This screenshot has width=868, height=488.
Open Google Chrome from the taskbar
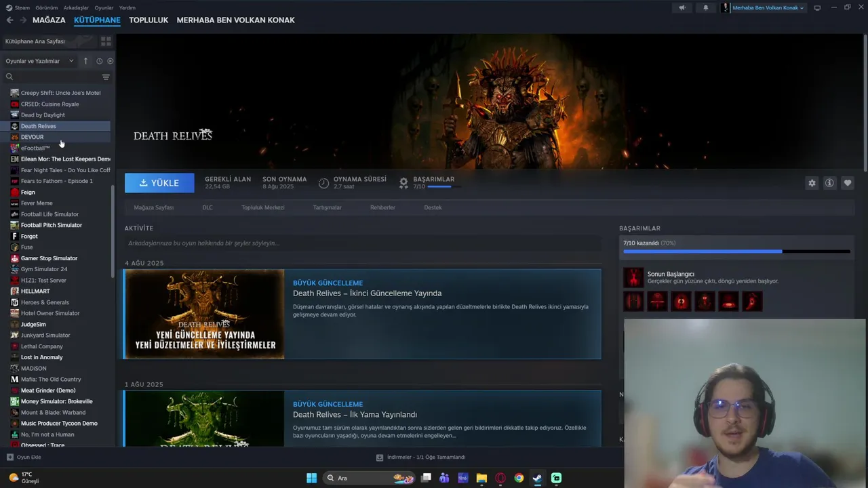(519, 478)
